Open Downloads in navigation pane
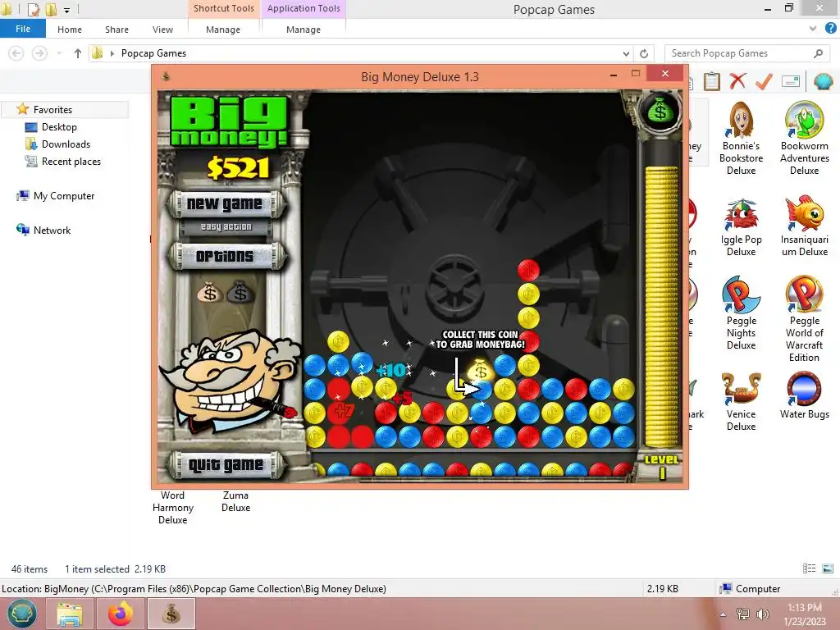The height and width of the screenshot is (630, 840). [66, 144]
